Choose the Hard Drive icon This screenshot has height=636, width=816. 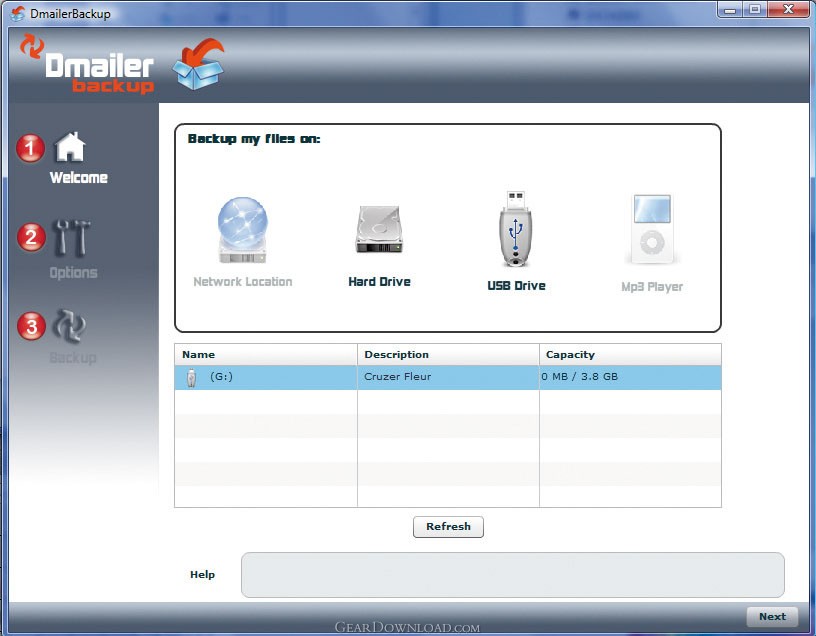379,230
